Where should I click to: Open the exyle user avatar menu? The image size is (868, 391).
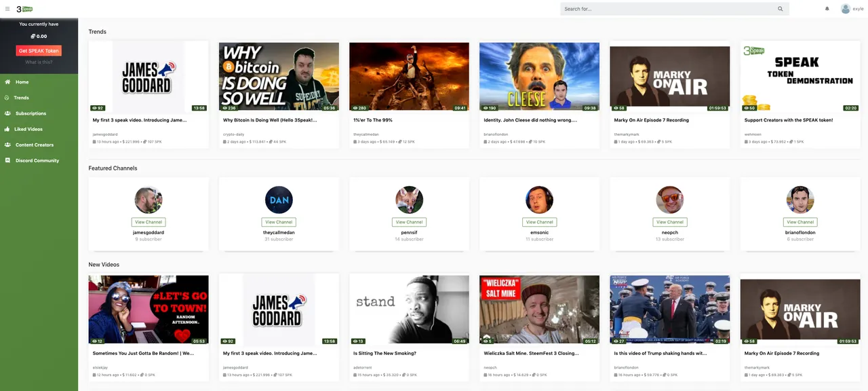tap(846, 9)
